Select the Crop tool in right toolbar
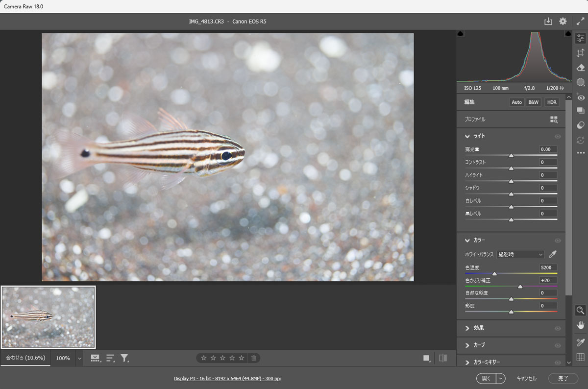The height and width of the screenshot is (389, 588). tap(581, 53)
